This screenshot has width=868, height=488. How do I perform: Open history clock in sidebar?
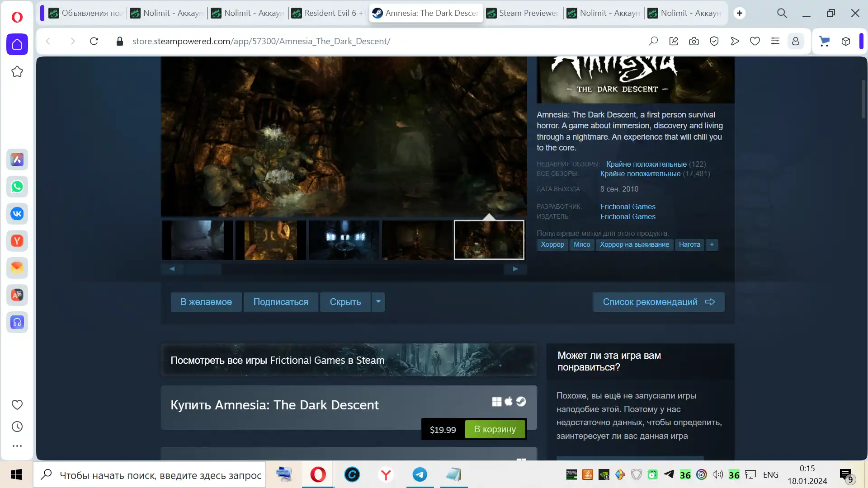(x=17, y=427)
